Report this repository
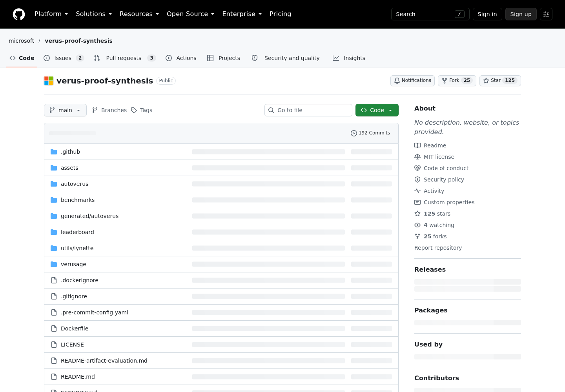Screen dimensions: 565x392 point(438,248)
